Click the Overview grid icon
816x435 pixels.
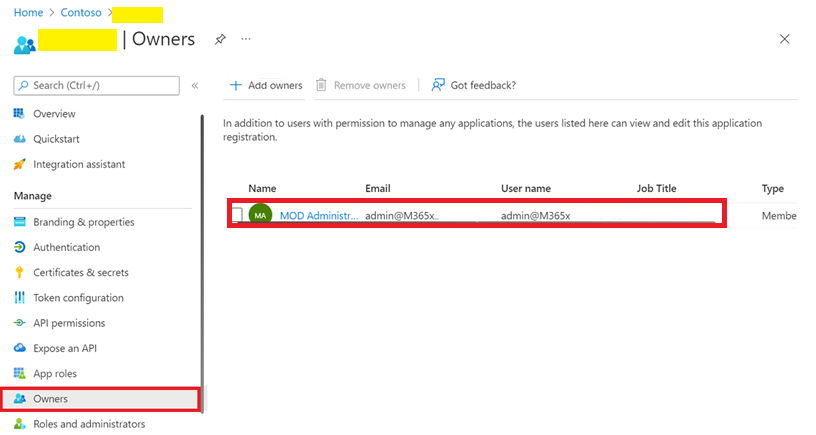click(19, 113)
